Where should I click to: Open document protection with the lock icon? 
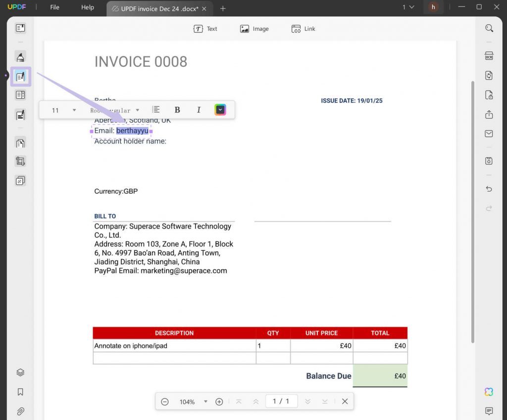(489, 95)
